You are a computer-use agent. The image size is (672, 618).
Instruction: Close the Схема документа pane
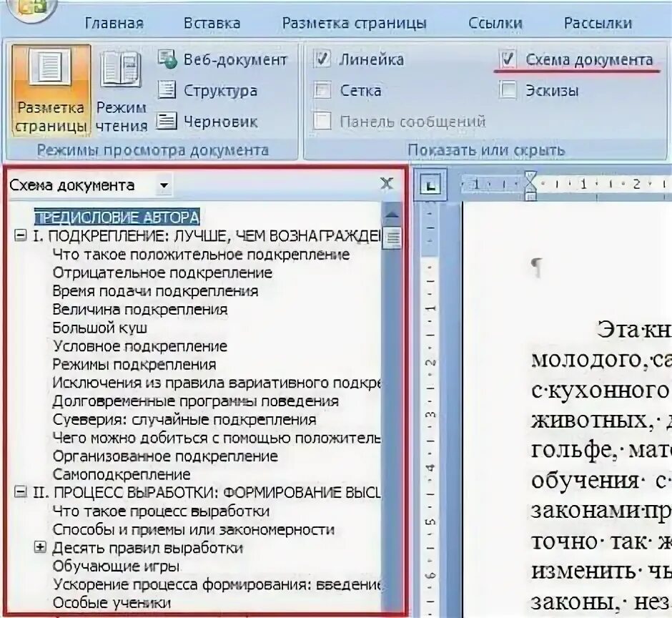[387, 184]
